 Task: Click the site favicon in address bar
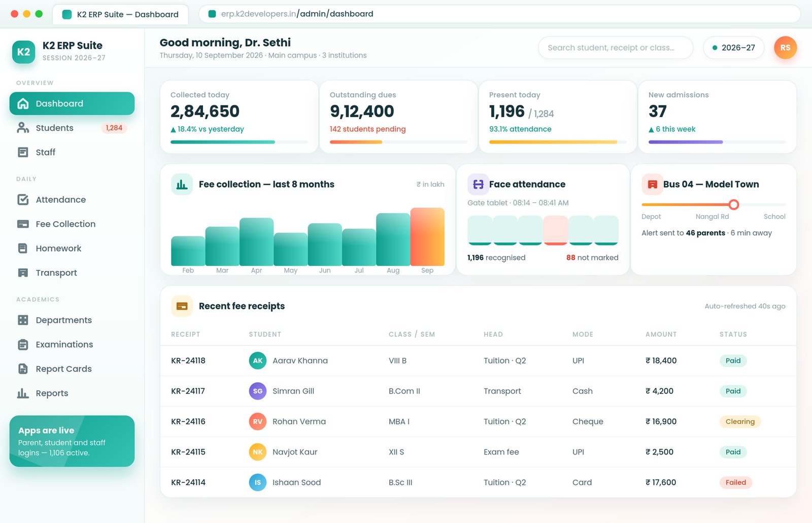(213, 14)
